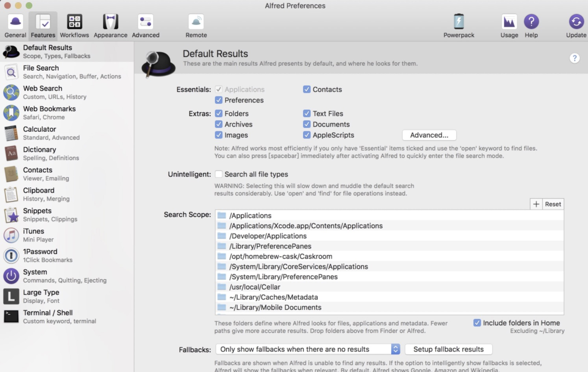Image resolution: width=588 pixels, height=372 pixels.
Task: Reset the search scope list
Action: 553,204
